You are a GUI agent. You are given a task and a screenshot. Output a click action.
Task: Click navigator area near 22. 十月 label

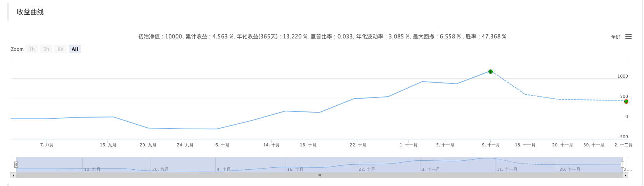[x=367, y=167]
